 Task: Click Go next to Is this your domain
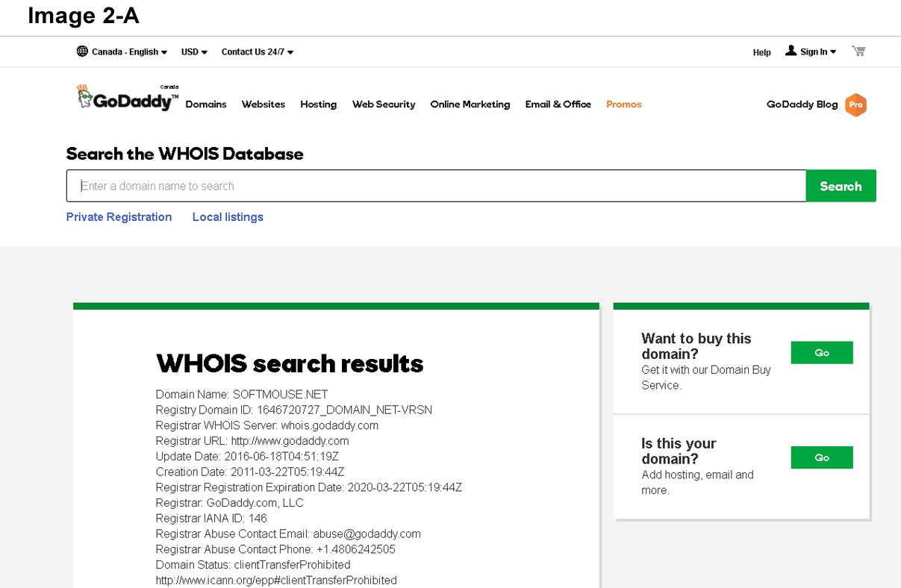coord(821,457)
